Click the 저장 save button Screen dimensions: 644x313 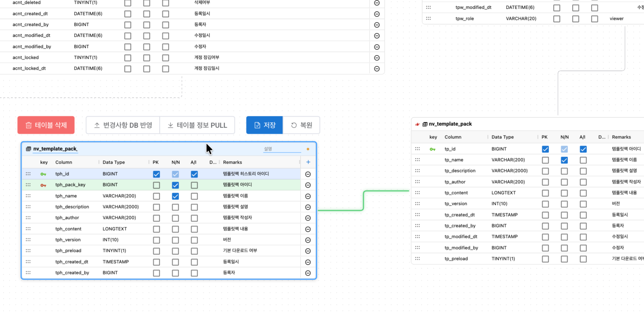click(x=264, y=125)
